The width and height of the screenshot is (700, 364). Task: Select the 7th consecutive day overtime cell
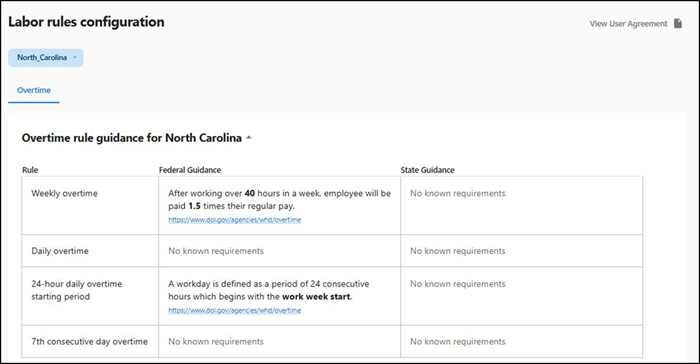click(90, 341)
